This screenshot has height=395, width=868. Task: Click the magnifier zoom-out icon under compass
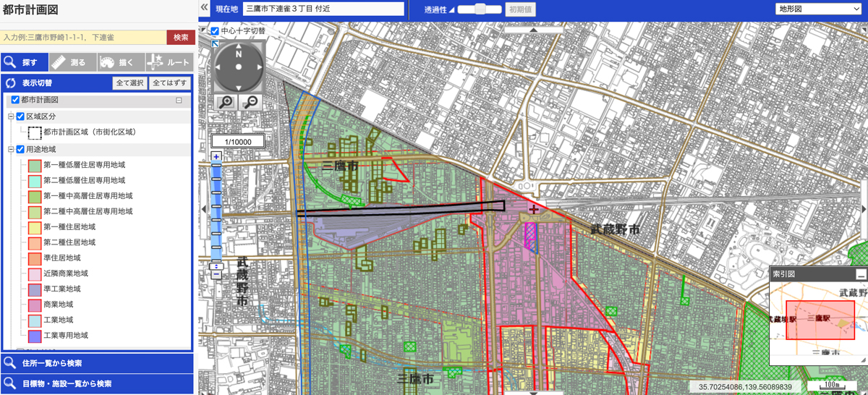250,102
